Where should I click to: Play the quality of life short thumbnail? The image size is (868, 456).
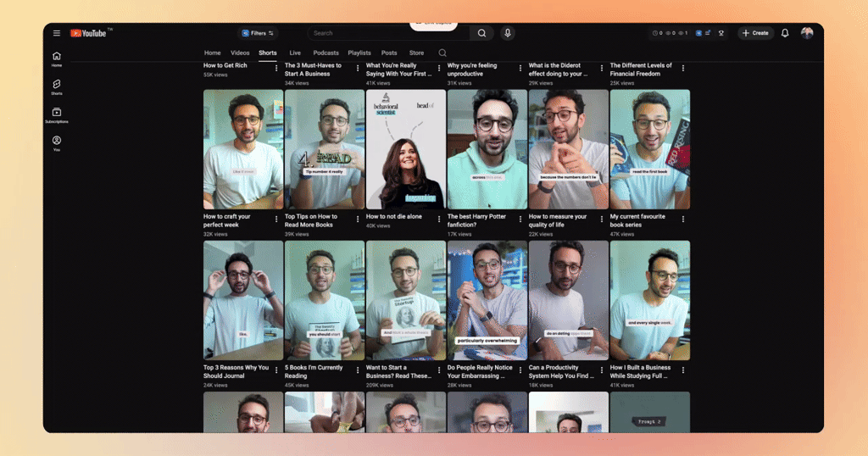click(569, 149)
